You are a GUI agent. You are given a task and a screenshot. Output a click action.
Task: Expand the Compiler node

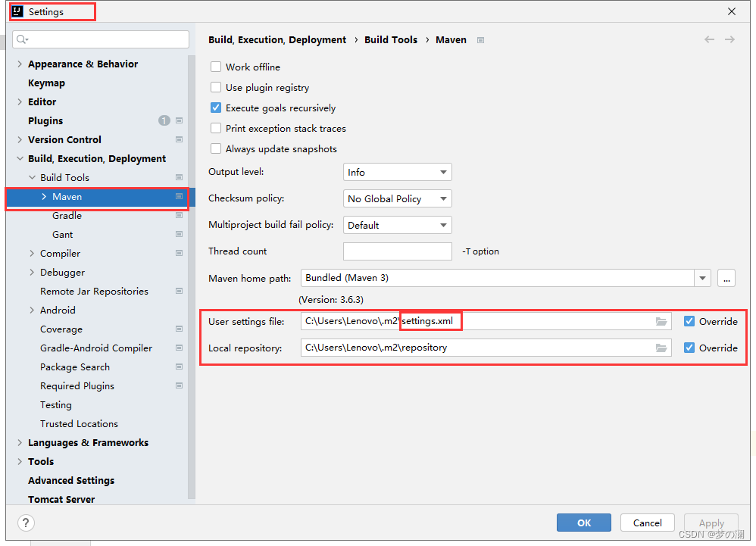33,253
